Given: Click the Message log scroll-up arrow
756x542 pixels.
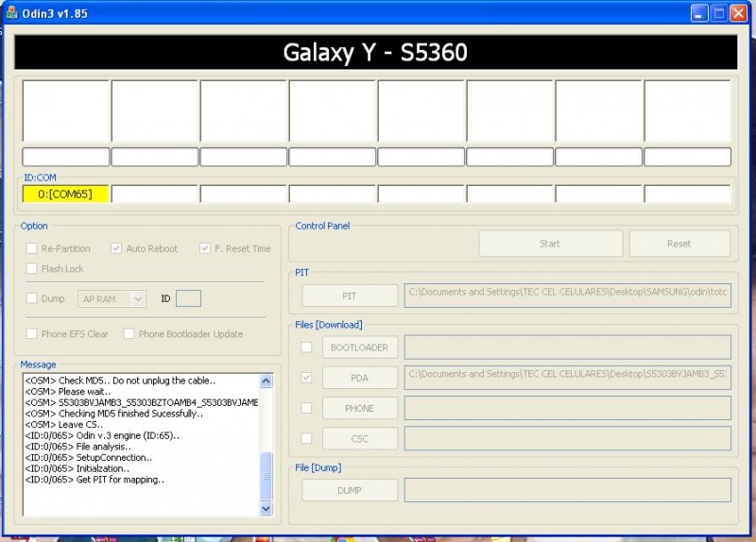Looking at the screenshot, I should [266, 381].
